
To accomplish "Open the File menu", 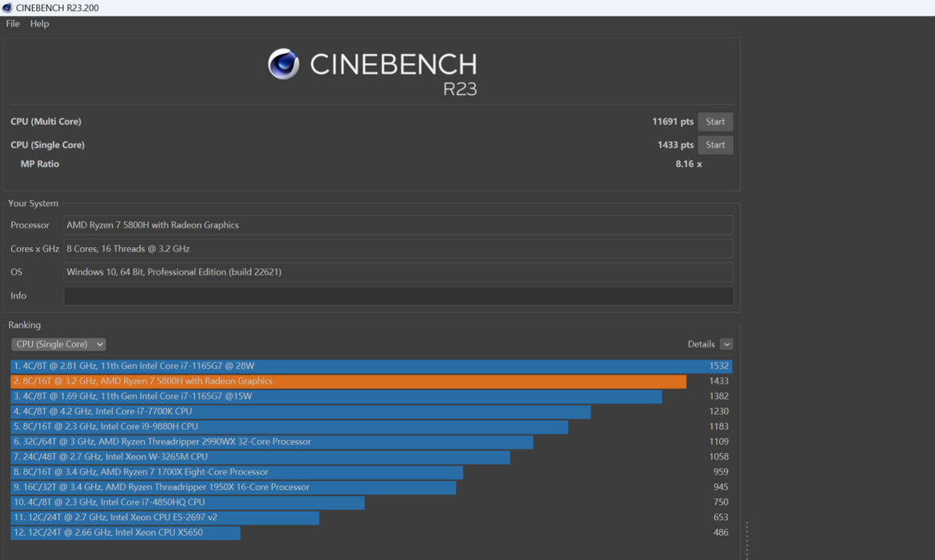I will click(12, 24).
